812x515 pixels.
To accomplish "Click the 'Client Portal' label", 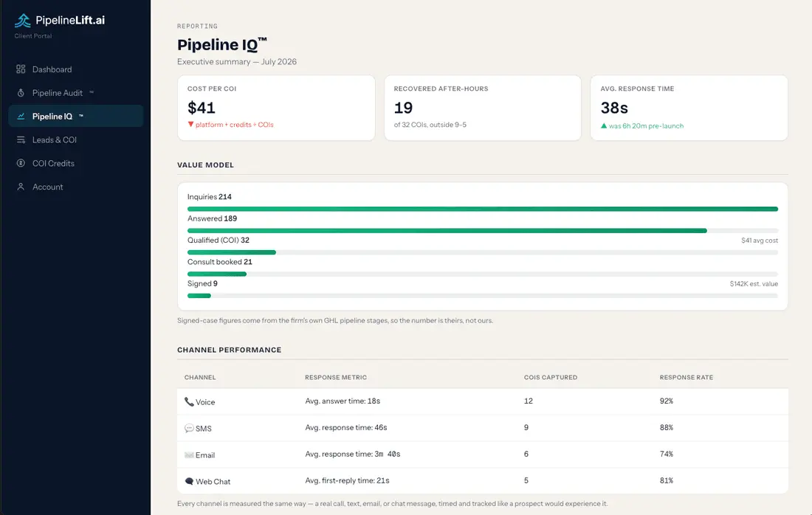I will [x=33, y=35].
